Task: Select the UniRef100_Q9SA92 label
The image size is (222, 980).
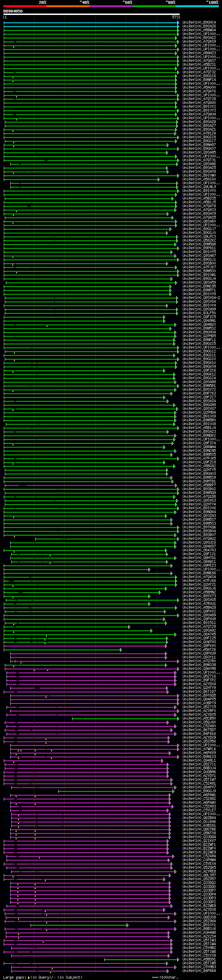Action: click(199, 630)
